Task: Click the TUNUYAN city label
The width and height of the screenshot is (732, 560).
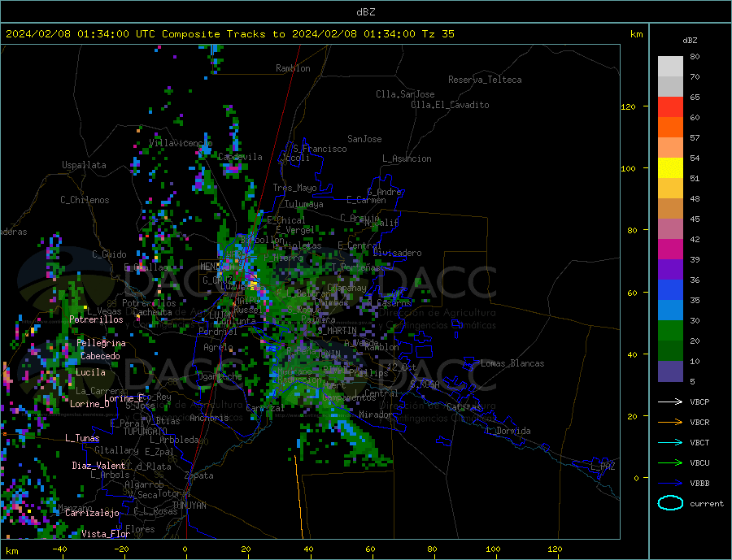Action: point(189,506)
